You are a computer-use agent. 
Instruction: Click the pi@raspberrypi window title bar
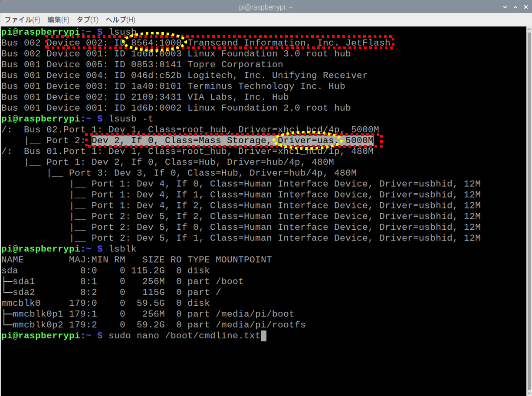pyautogui.click(x=266, y=7)
